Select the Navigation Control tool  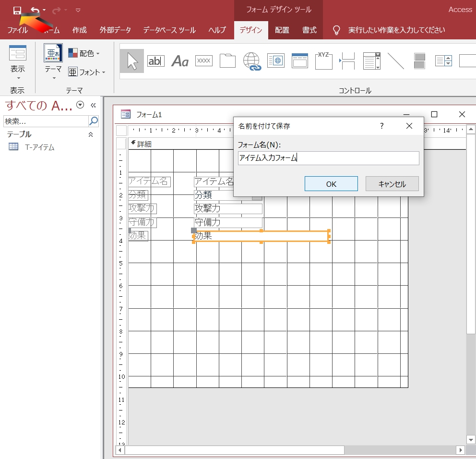pos(299,61)
